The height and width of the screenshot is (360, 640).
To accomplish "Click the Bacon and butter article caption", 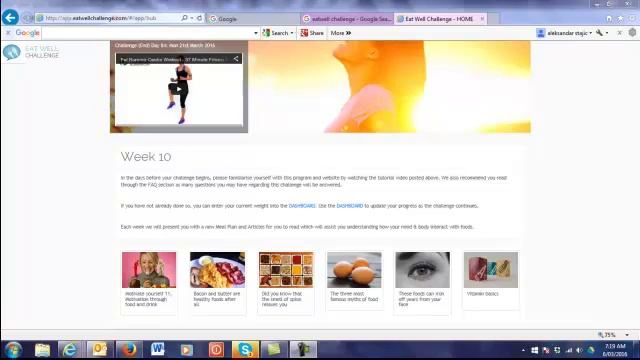I will [217, 299].
